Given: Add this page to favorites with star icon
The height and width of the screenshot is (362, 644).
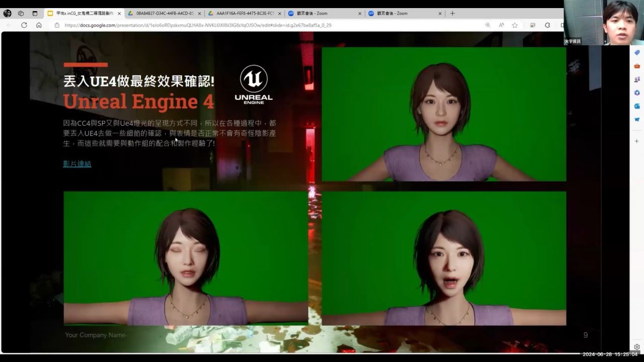Looking at the screenshot, I should point(515,25).
